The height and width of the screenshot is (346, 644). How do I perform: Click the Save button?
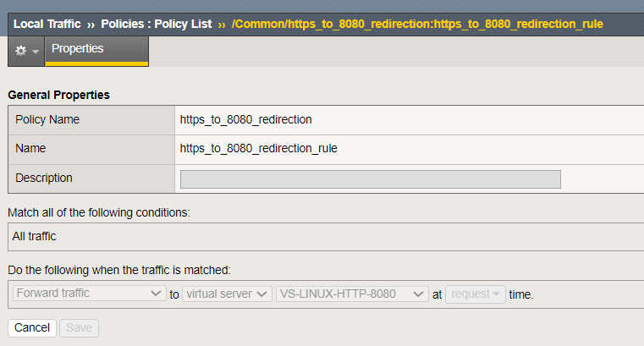[x=79, y=327]
